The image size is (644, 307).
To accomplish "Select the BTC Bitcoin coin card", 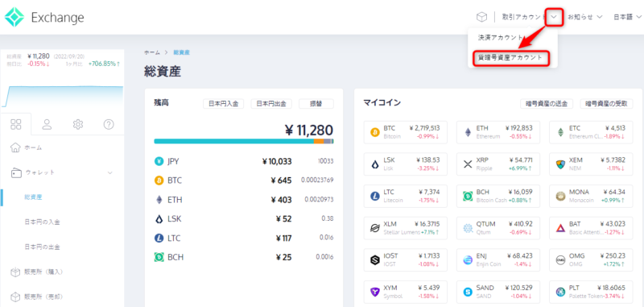I will [406, 132].
